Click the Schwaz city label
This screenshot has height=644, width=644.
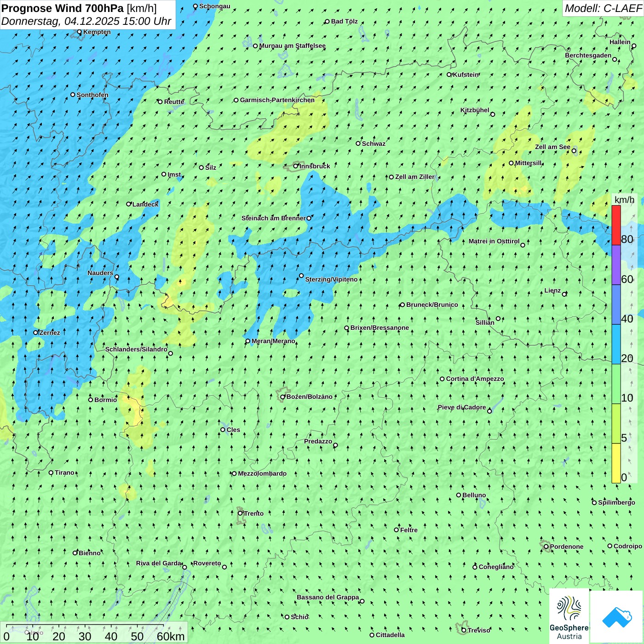point(374,144)
